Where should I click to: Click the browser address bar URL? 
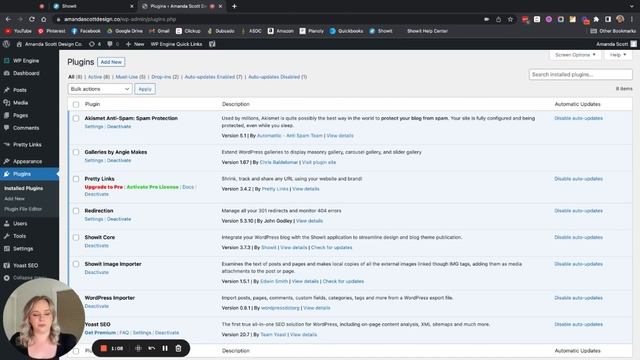120,19
